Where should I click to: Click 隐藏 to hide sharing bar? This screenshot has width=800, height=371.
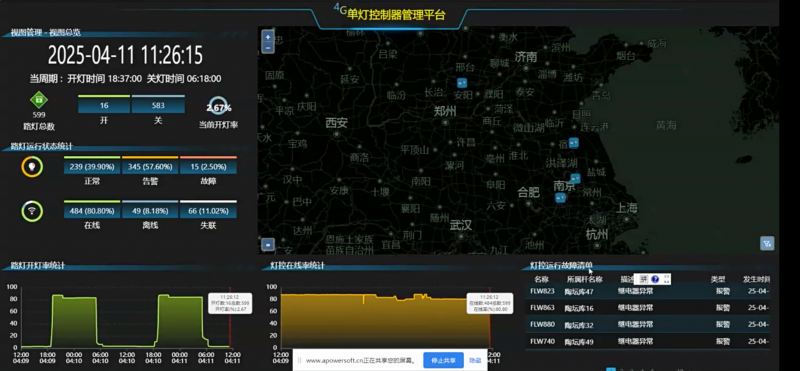475,360
